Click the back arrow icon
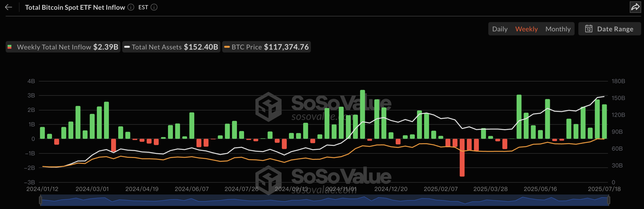644x209 pixels. pos(9,7)
